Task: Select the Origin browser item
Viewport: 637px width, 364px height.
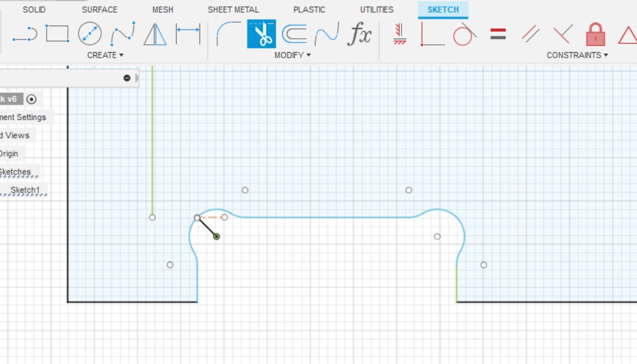Action: point(9,154)
